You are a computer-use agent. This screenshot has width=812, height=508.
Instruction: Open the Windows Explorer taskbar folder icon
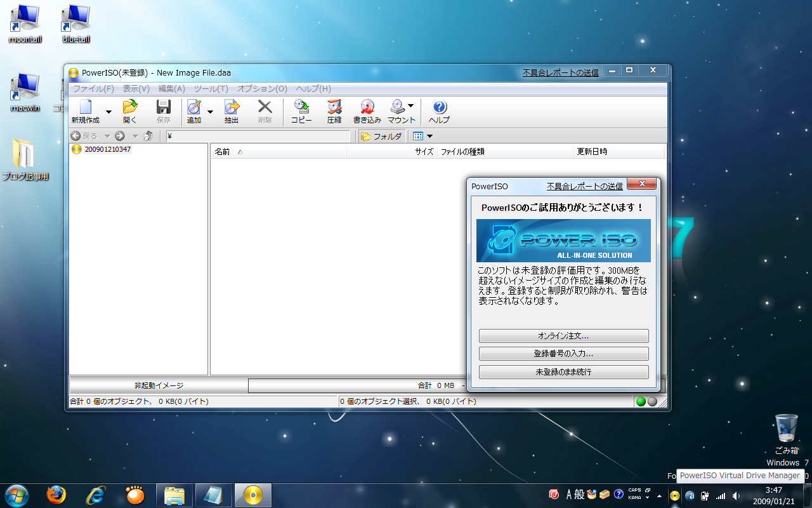coord(174,495)
